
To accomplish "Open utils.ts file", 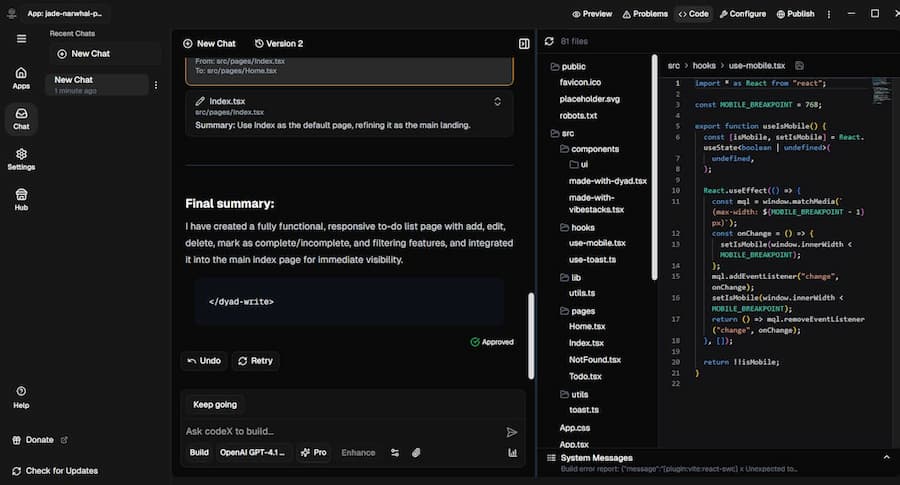I will tap(581, 293).
